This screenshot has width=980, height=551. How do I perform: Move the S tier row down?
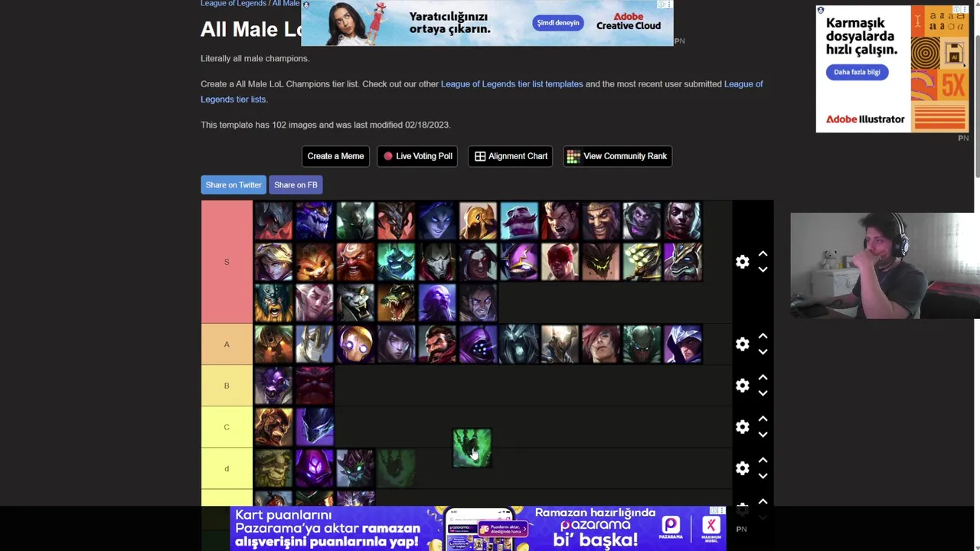click(x=763, y=269)
